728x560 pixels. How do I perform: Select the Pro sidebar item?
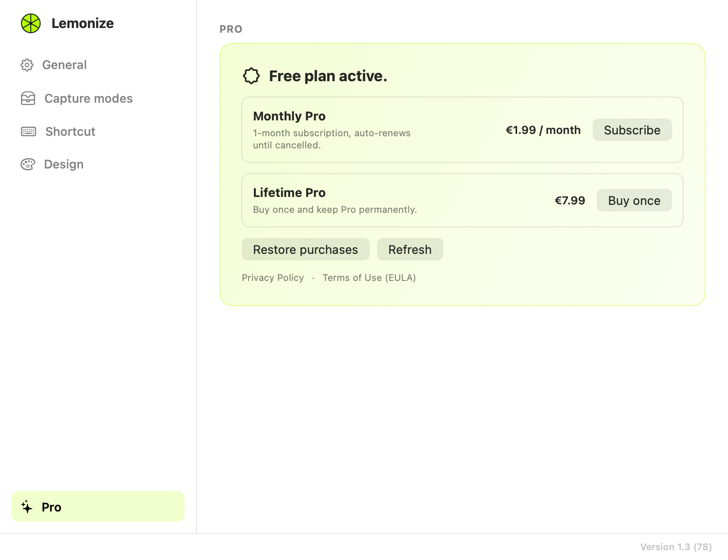[98, 506]
